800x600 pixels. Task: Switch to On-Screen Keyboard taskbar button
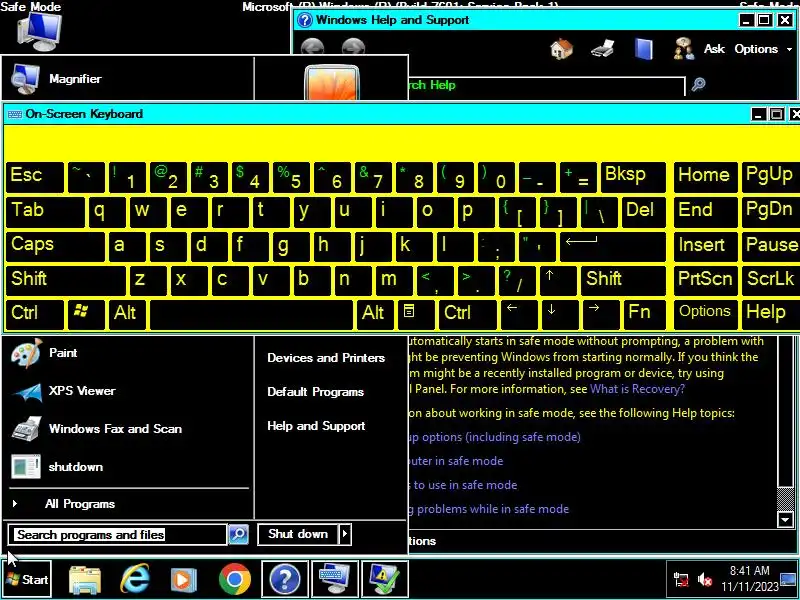point(335,579)
